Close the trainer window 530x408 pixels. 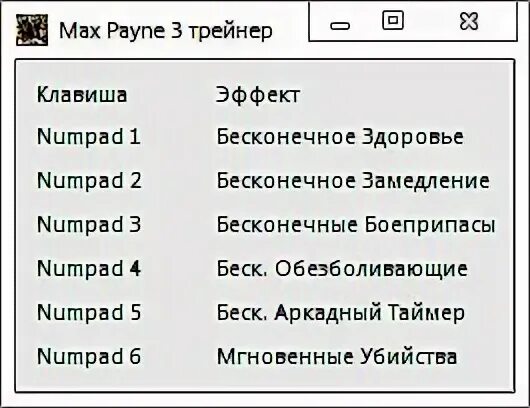point(469,21)
